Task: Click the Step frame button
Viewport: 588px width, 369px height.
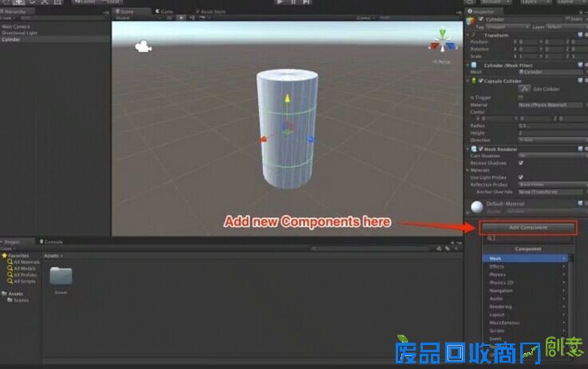Action: [x=306, y=2]
